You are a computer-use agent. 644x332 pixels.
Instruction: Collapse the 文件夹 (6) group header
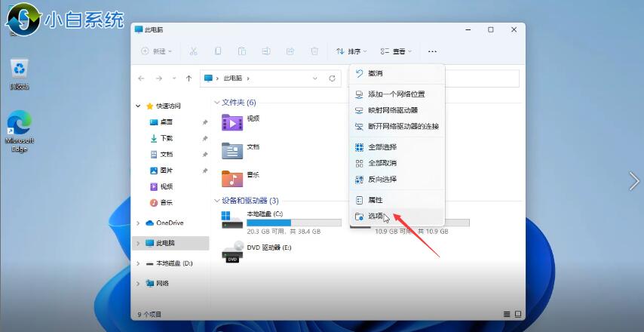point(217,103)
